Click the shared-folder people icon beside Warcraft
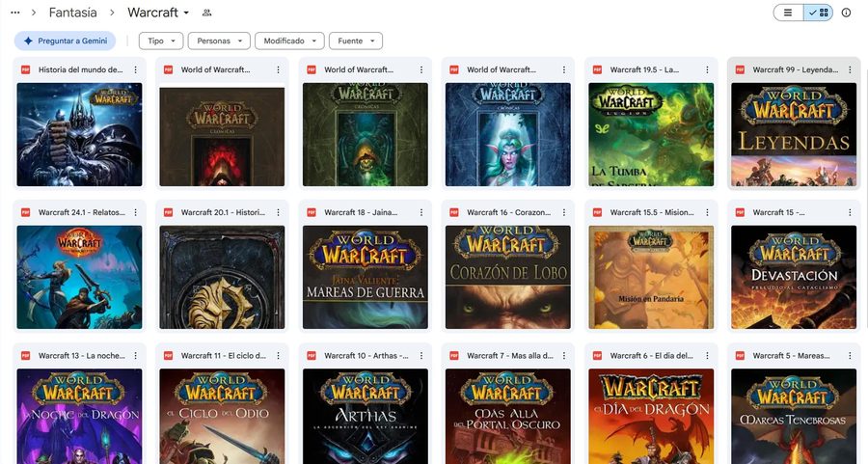868x464 pixels. (207, 13)
